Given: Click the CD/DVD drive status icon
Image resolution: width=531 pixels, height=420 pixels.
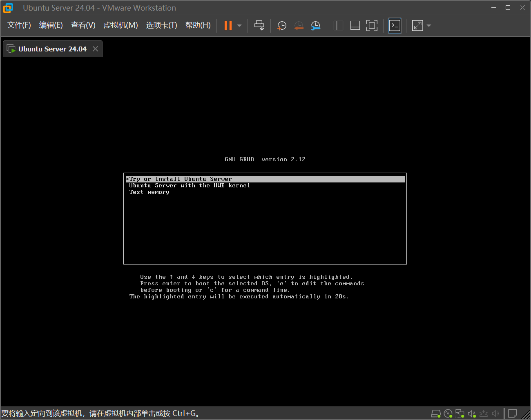Looking at the screenshot, I should click(x=448, y=414).
